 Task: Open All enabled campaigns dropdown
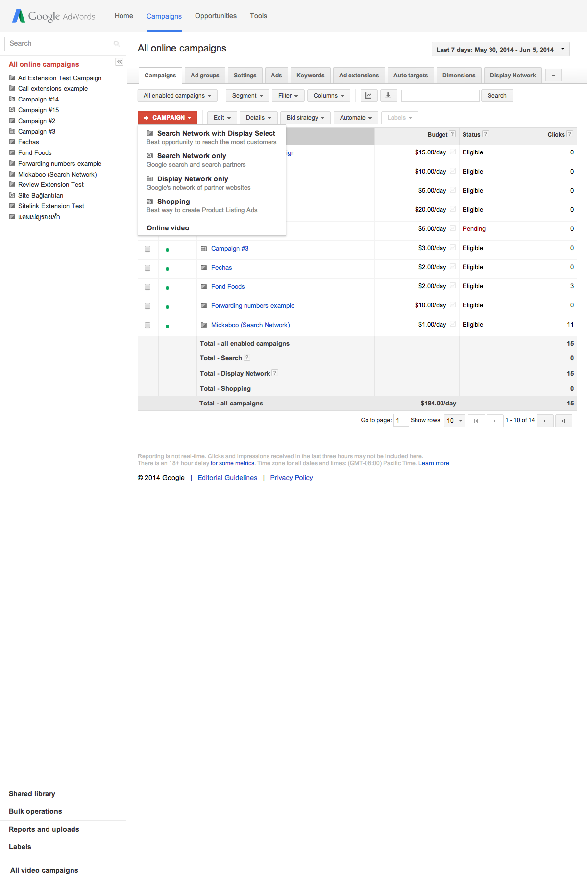(x=177, y=96)
